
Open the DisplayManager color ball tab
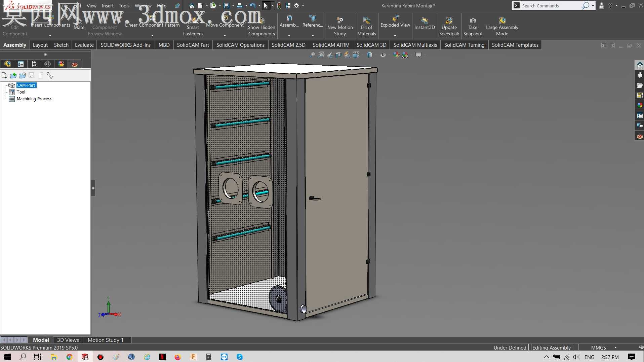click(61, 64)
